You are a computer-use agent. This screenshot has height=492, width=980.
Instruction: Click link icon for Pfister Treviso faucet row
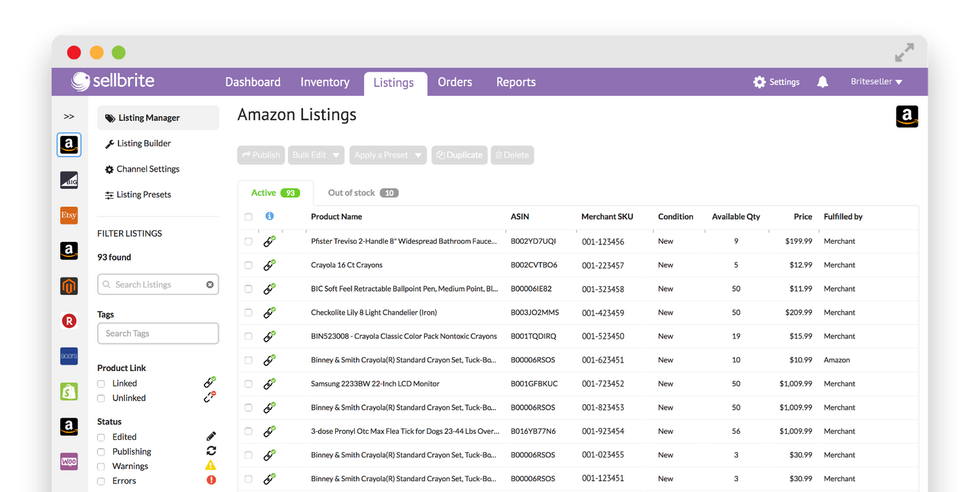(269, 241)
